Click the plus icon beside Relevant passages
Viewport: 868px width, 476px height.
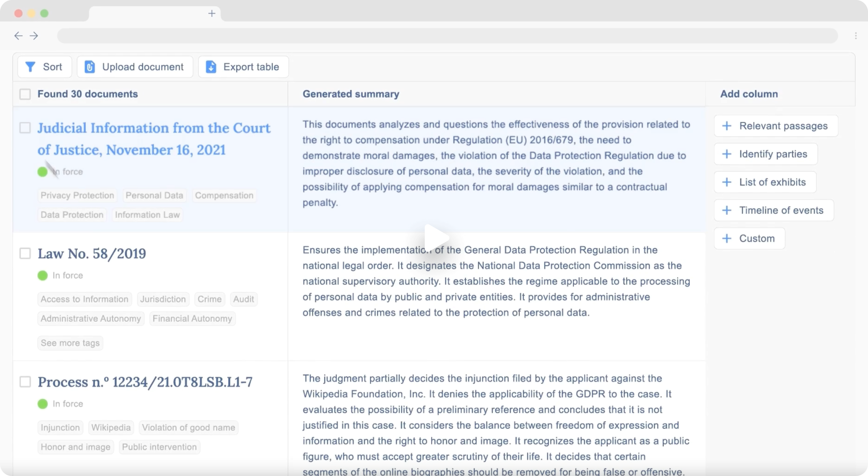click(x=727, y=126)
